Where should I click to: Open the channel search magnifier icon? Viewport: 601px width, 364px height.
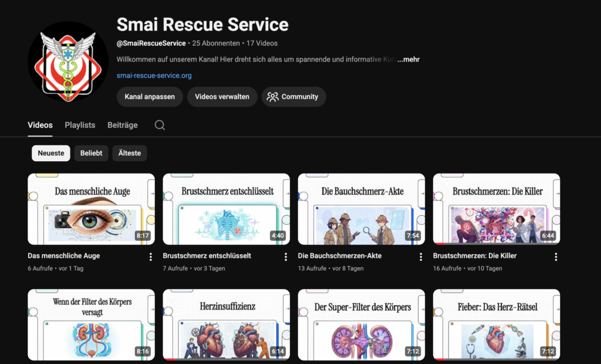[x=160, y=125]
